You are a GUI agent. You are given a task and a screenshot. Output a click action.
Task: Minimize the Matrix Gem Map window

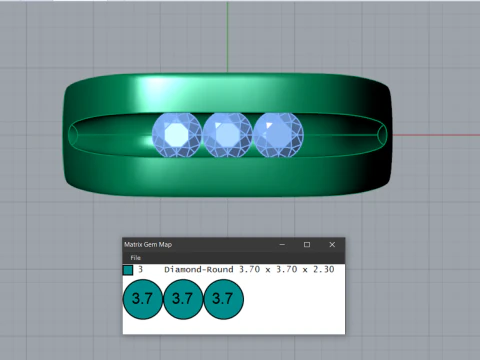(282, 245)
